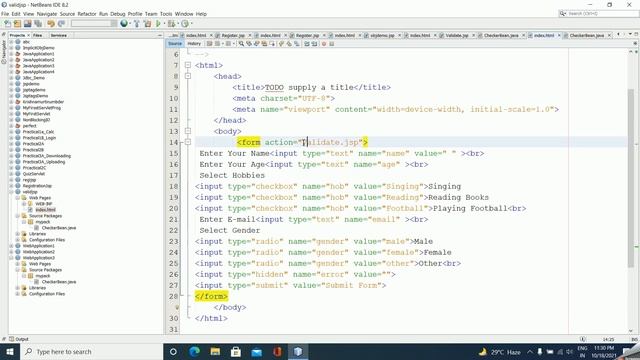Viewport: 640px width, 360px height.
Task: Click the Shift Line Left icon
Action: pos(307,44)
